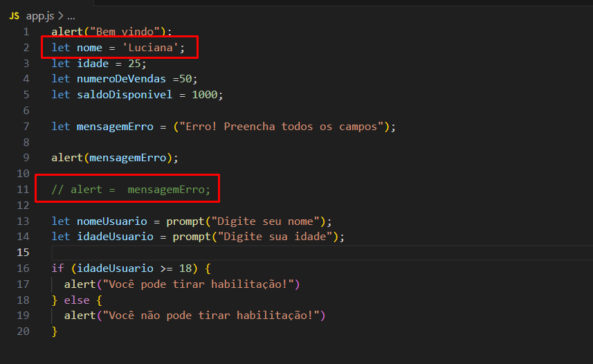Click the value 50 on line 4
This screenshot has width=593, height=364.
[x=185, y=79]
